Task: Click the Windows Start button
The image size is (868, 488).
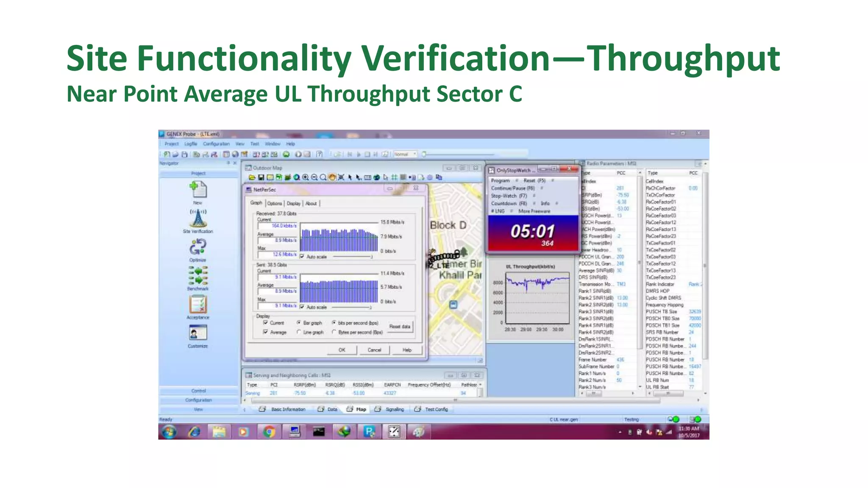Action: click(x=169, y=432)
